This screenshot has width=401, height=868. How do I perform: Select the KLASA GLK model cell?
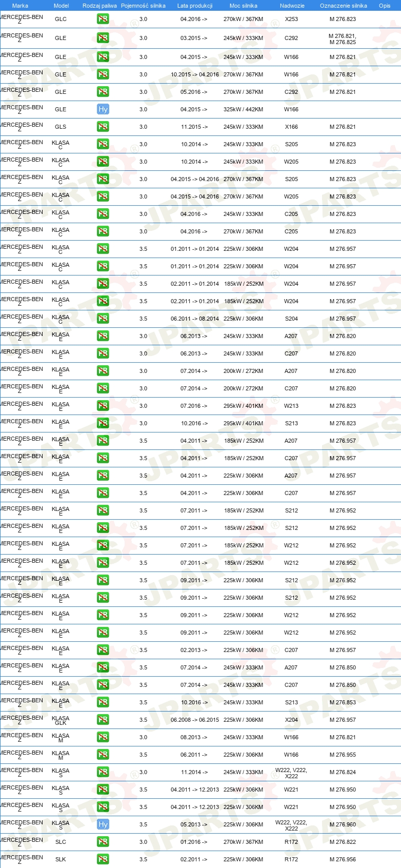point(61,720)
